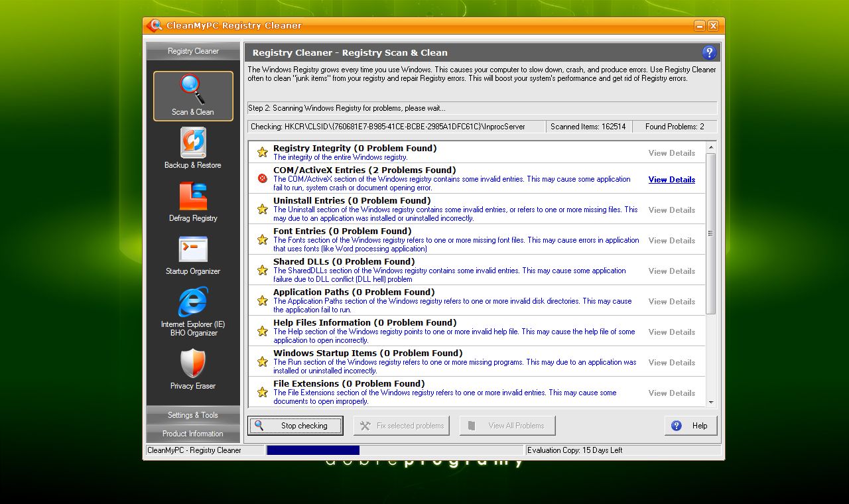The image size is (849, 504).
Task: Click the Stop checking button
Action: (295, 426)
